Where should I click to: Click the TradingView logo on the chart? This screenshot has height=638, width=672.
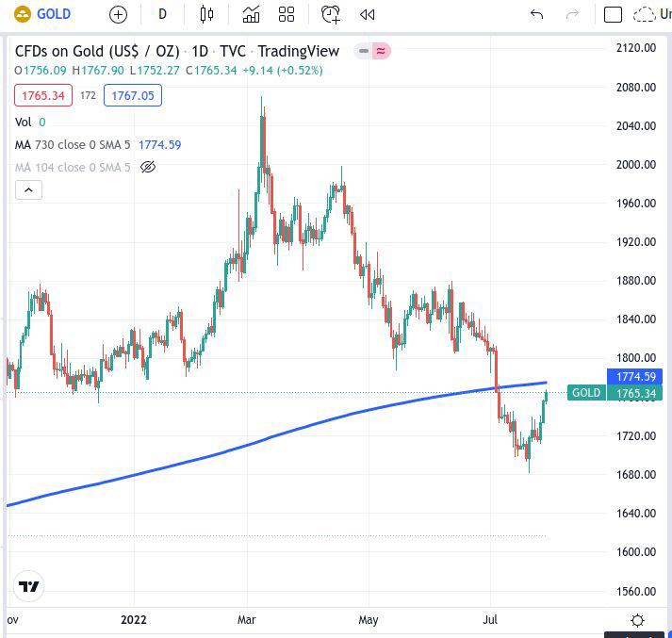29,586
